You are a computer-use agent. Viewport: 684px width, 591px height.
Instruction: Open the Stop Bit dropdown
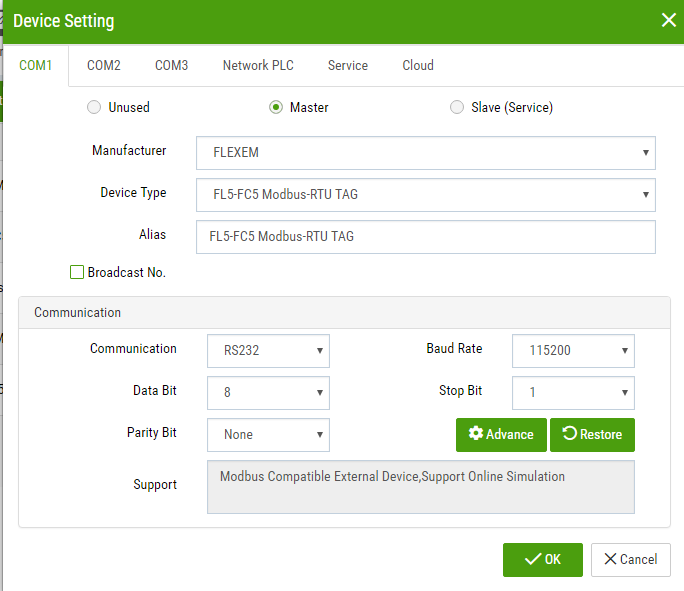[x=573, y=393]
